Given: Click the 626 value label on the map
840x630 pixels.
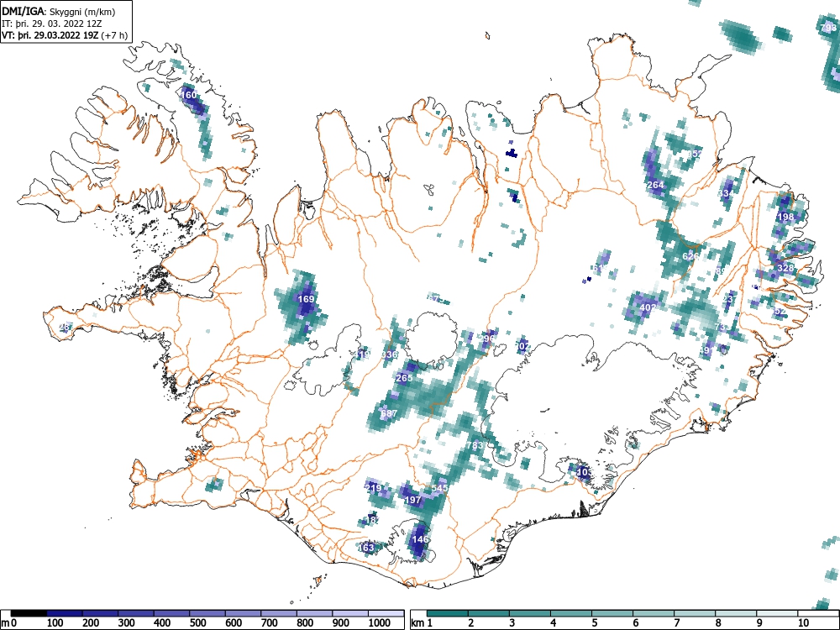Looking at the screenshot, I should click(x=690, y=256).
